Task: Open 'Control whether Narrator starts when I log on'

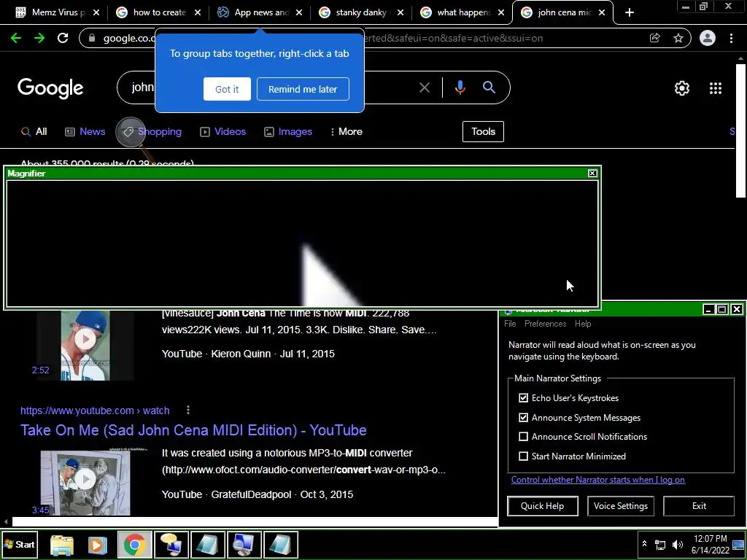Action: 598,480
